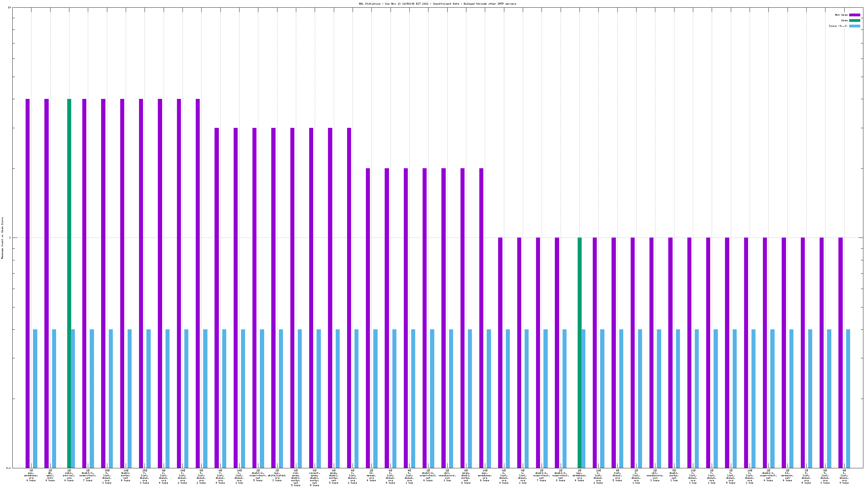The height and width of the screenshot is (488, 868).
Task: Click the psbl.surriel.com x-axis label
Action: click(69, 475)
